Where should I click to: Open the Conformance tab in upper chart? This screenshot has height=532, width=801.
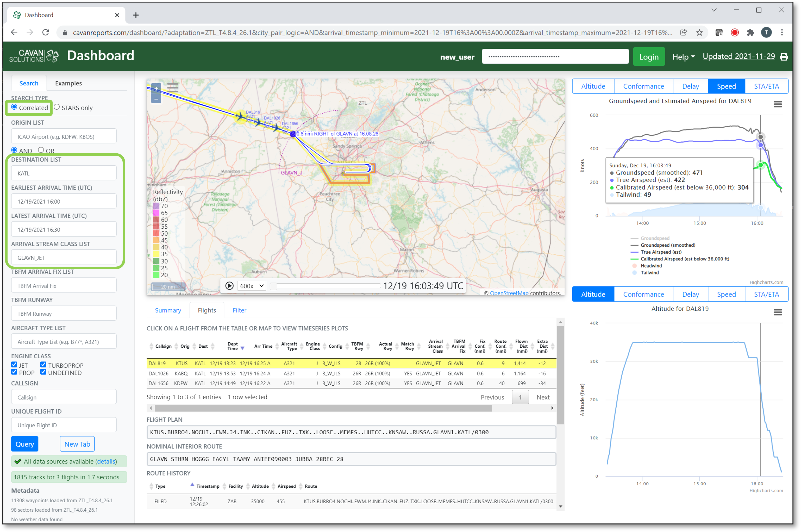point(643,86)
